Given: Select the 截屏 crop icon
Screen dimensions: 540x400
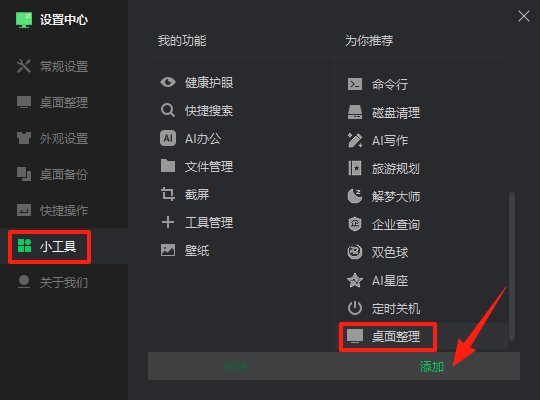Looking at the screenshot, I should point(168,194).
